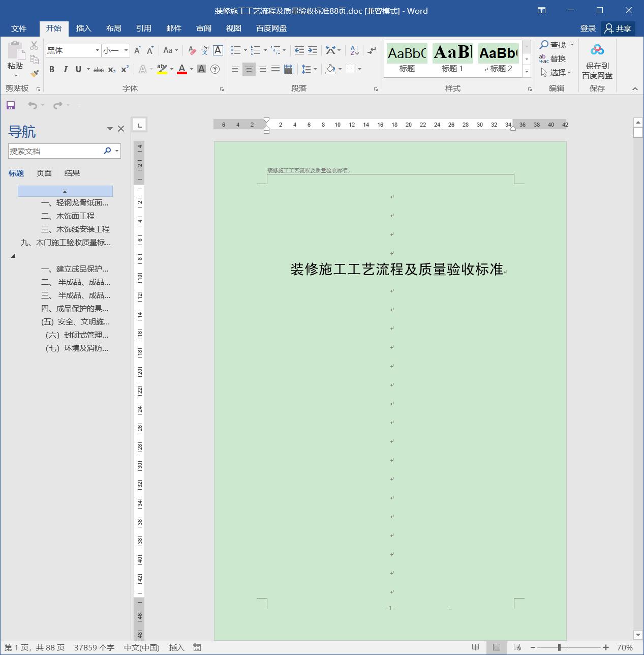
Task: Sort text A to Z icon
Action: pos(354,50)
